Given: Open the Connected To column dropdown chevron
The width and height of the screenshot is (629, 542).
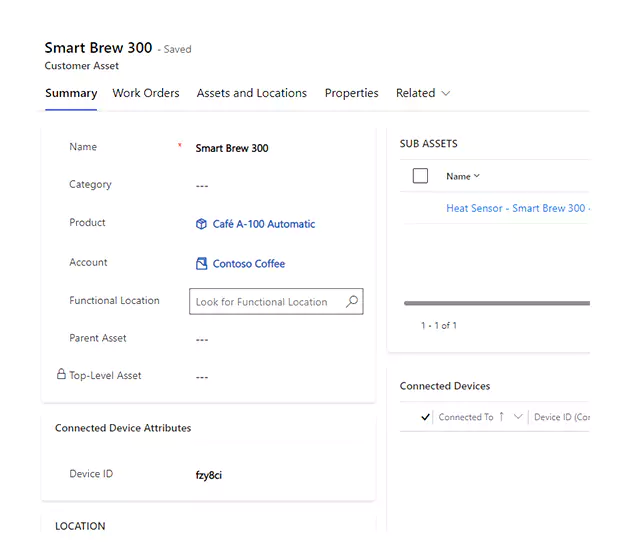Looking at the screenshot, I should point(518,417).
